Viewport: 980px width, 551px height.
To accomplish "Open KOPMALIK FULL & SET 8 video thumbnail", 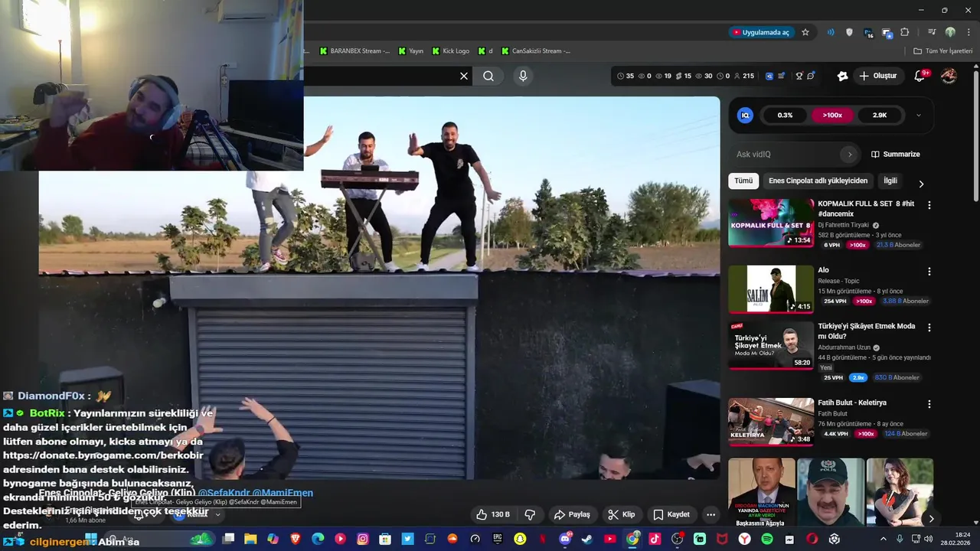I will 770,223.
